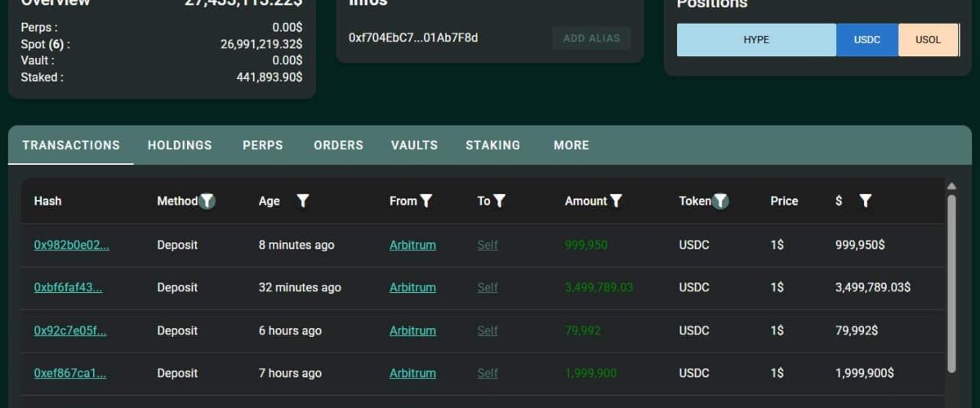Switch to the Holdings tab
Viewport: 980px width, 408px height.
pos(180,145)
